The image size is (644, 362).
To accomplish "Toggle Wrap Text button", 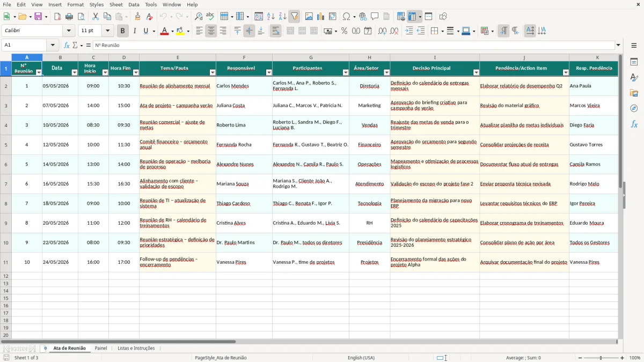I will pos(275,31).
